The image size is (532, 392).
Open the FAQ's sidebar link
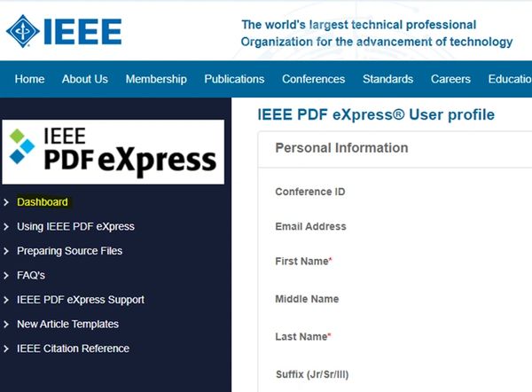[31, 275]
